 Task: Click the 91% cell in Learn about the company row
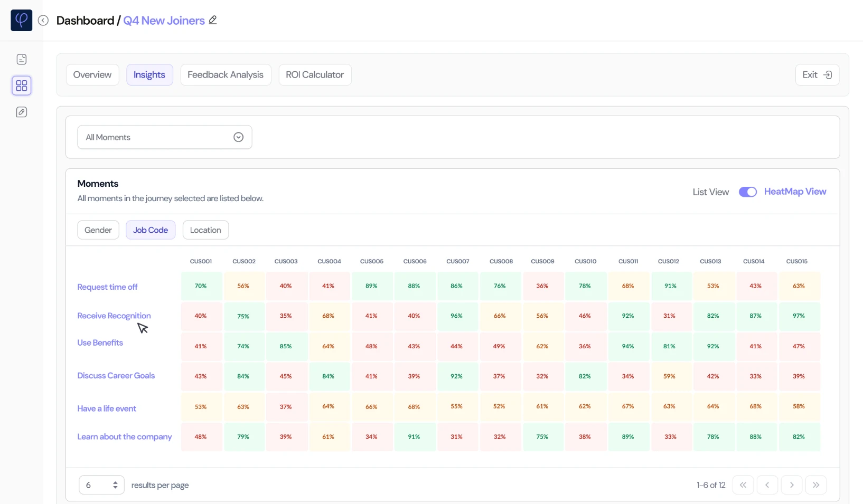tap(415, 437)
